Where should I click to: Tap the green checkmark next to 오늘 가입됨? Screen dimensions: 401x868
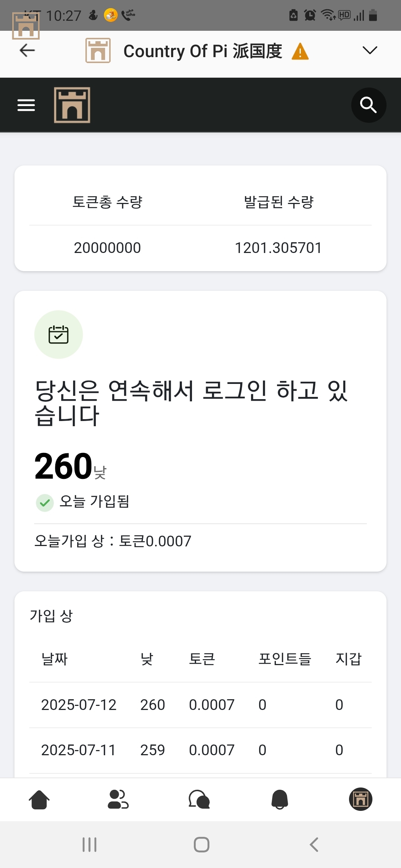[x=45, y=503]
